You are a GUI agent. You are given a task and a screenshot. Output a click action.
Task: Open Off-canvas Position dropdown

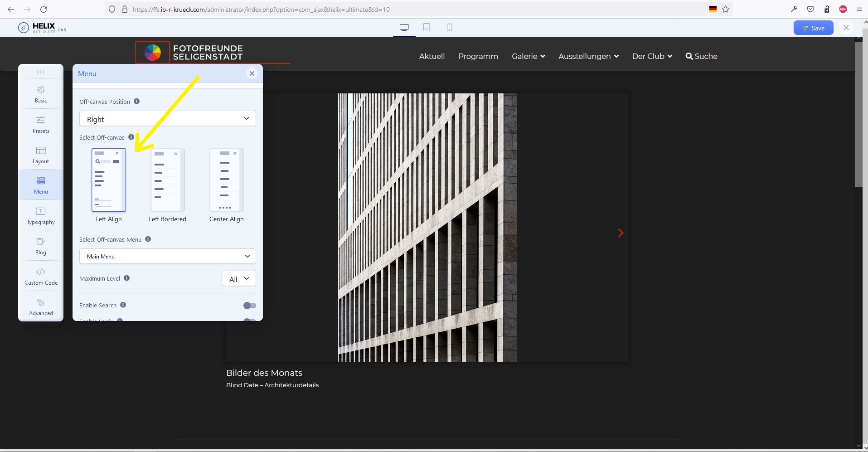[167, 119]
